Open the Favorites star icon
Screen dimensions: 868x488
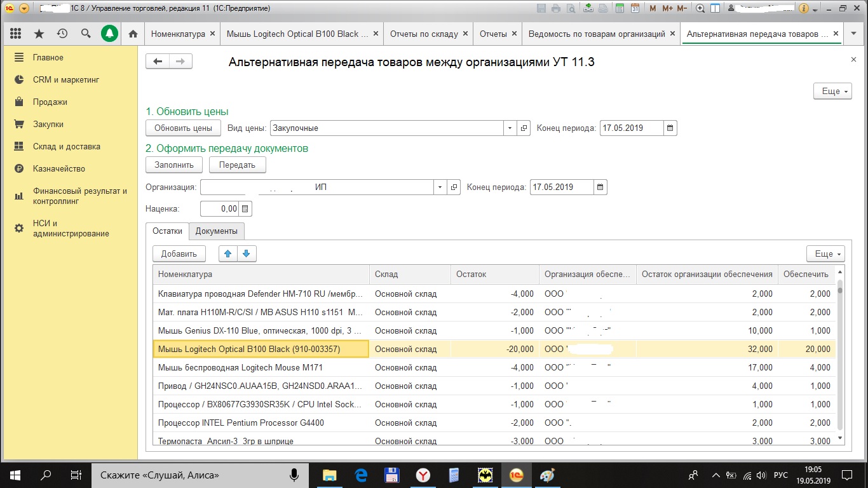coord(39,34)
